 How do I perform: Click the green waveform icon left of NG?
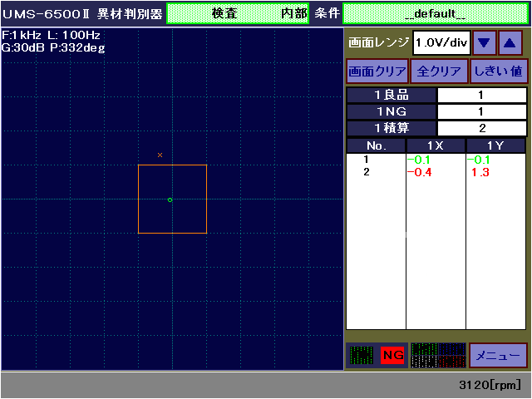click(x=362, y=355)
